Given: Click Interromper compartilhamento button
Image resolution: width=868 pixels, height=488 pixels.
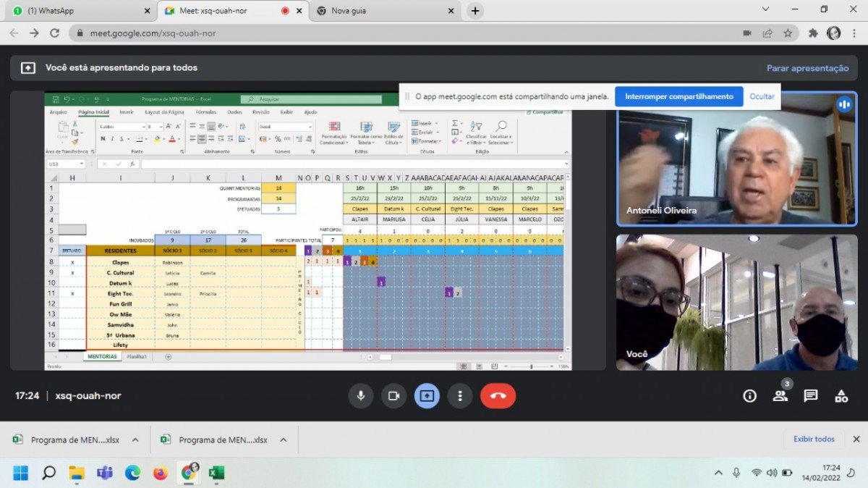Looking at the screenshot, I should [x=678, y=96].
